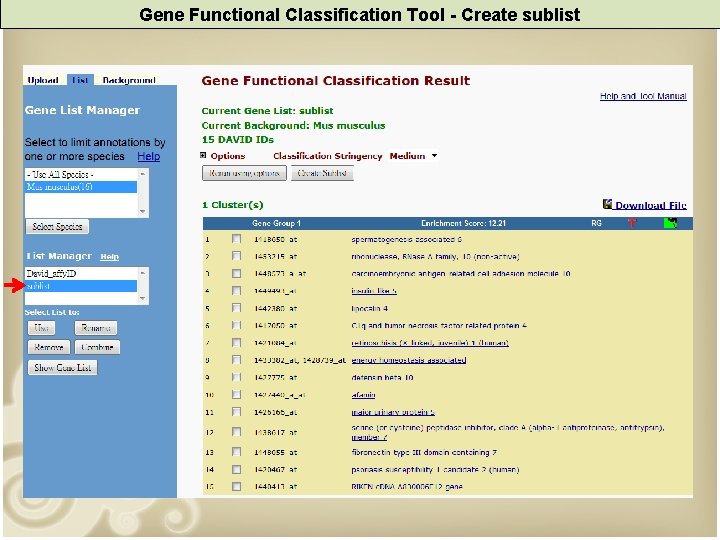Click the List Manager box up scroll arrow
Image resolution: width=720 pixels, height=540 pixels.
(x=142, y=273)
